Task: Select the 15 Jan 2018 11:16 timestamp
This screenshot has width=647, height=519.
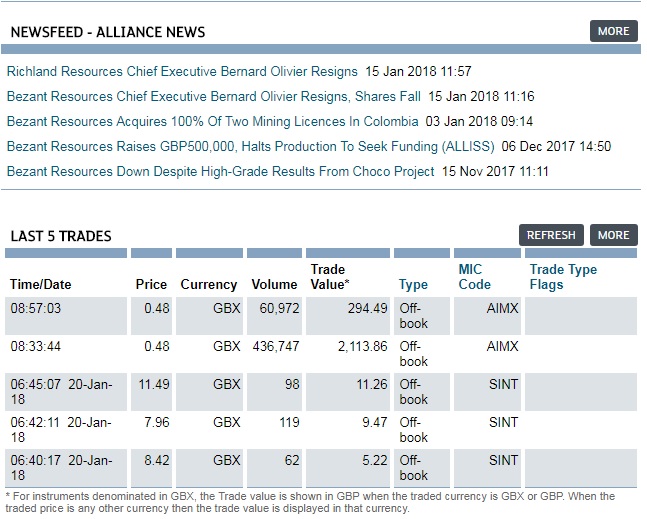Action: pos(481,97)
